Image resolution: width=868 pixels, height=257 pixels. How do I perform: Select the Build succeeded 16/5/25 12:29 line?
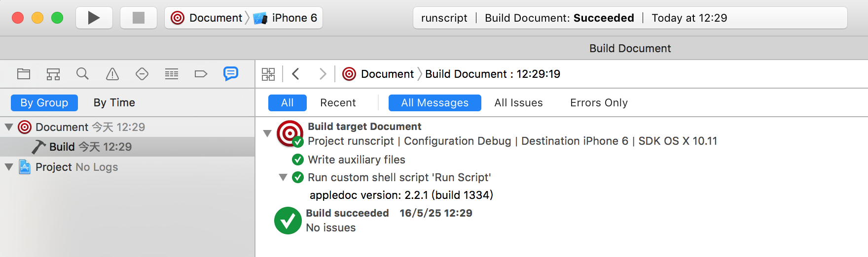coord(389,213)
